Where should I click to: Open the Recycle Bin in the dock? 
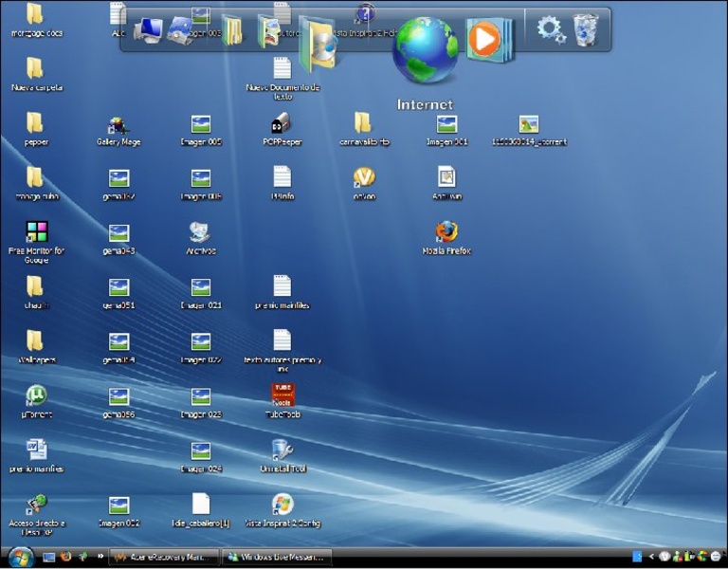(586, 29)
